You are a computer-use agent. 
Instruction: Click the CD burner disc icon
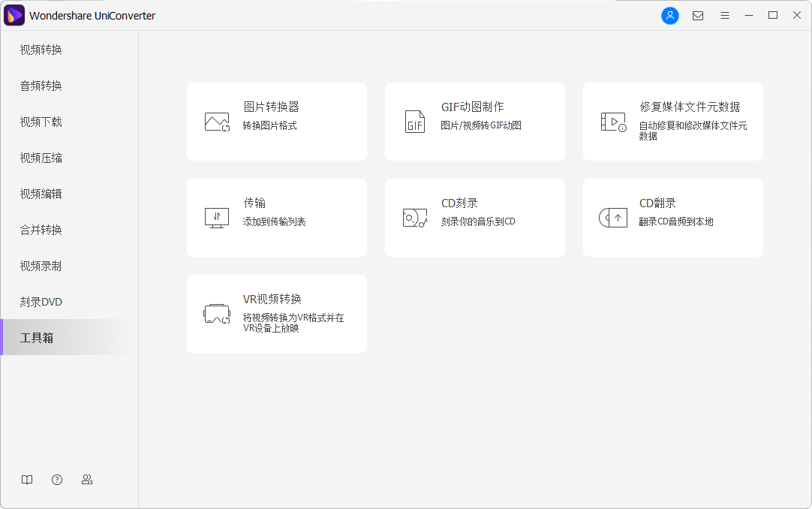tap(415, 218)
